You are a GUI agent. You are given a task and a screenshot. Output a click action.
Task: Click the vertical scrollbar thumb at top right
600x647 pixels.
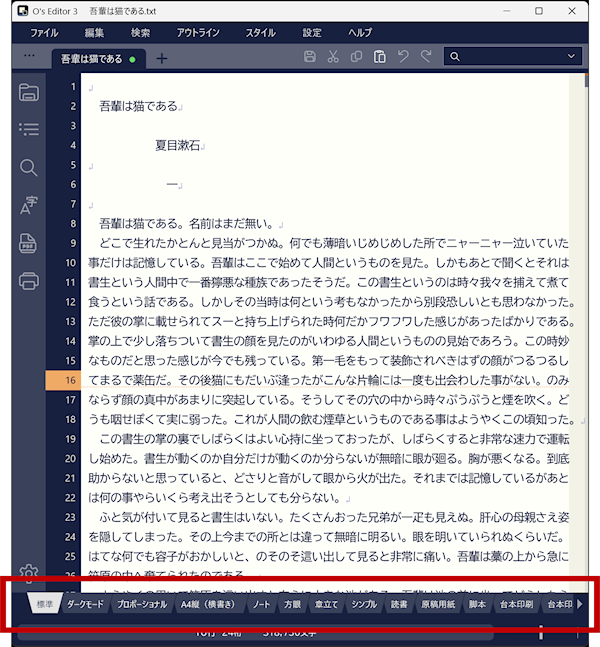[586, 80]
